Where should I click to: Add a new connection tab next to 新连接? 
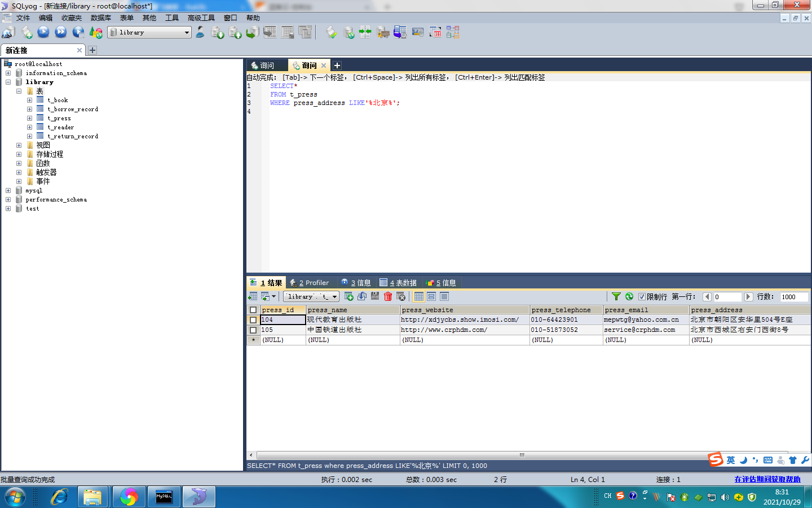click(x=92, y=50)
